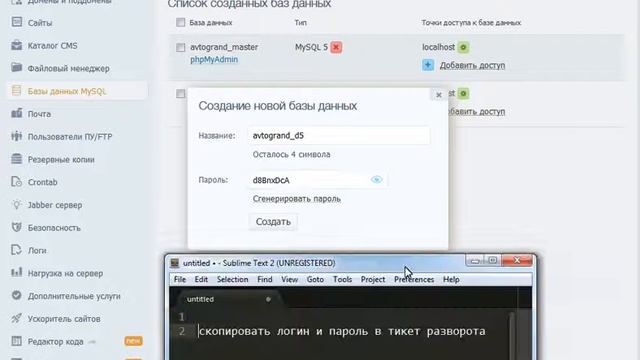Image resolution: width=640 pixels, height=360 pixels.
Task: Click the Создать button
Action: (273, 222)
